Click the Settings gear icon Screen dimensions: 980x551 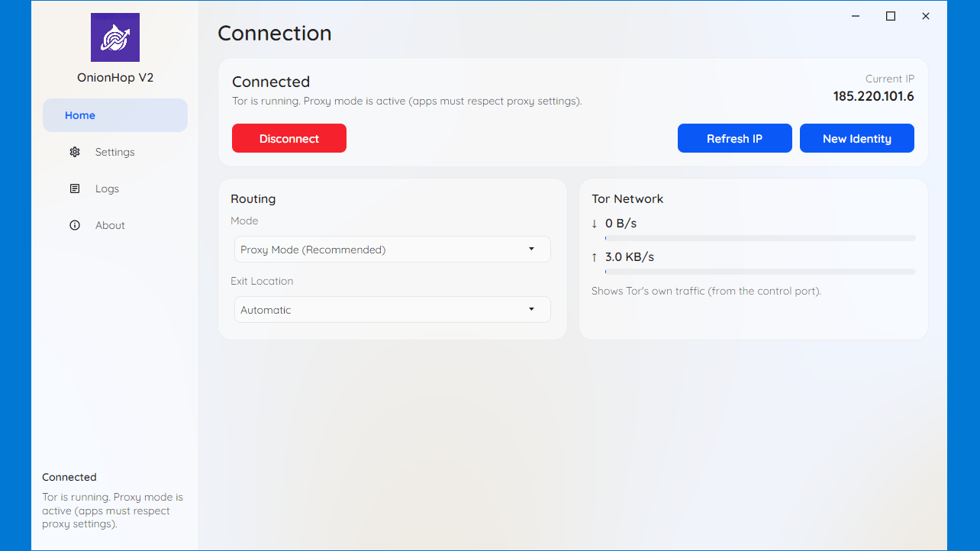[x=75, y=152]
